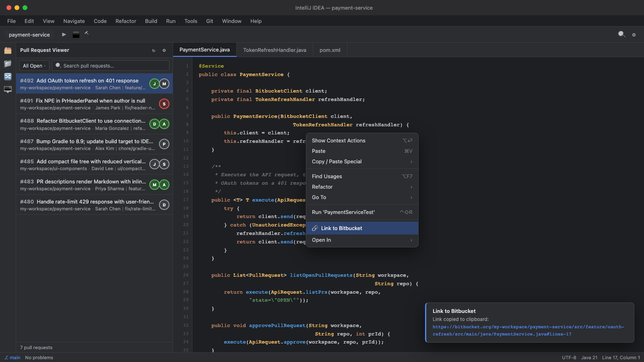Open IDE settings gear at top right
Viewport: 644px width, 362px height.
point(634,35)
